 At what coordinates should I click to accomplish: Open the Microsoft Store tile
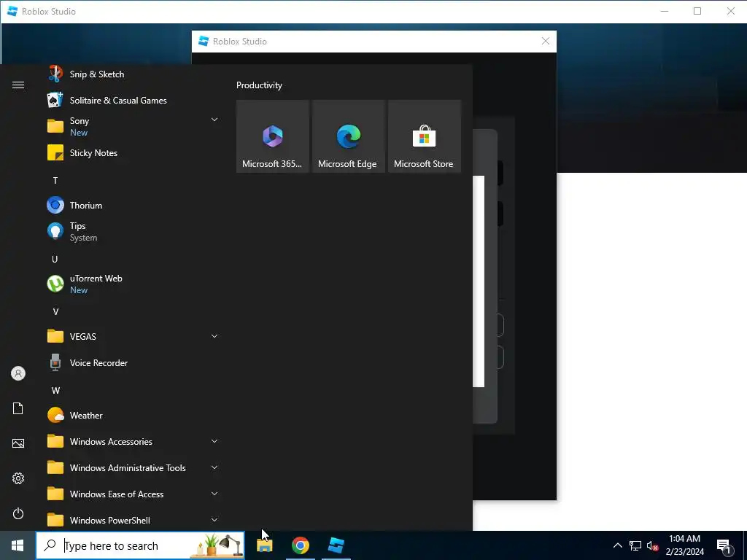[x=424, y=136]
